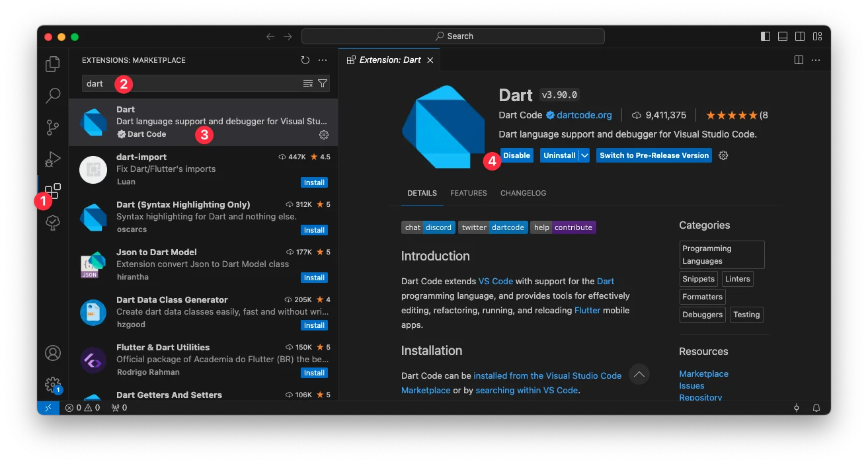This screenshot has height=464, width=868.
Task: Toggle bottom panel layout icon
Action: tap(783, 36)
